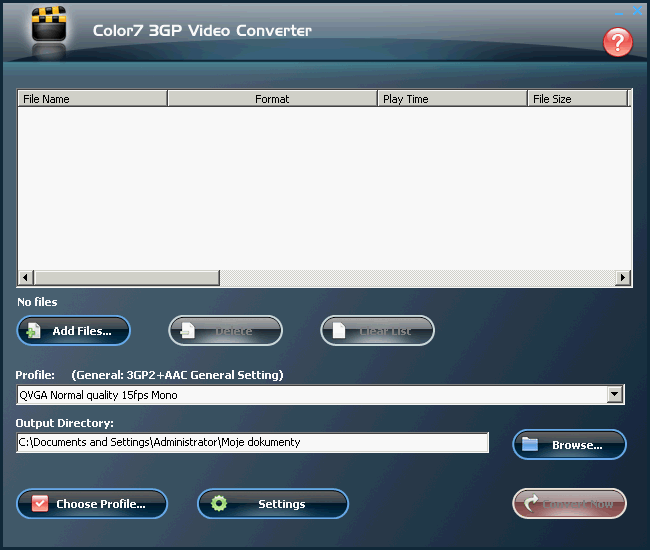This screenshot has width=650, height=550.
Task: Close the Color7 3GP Video Converter window
Action: (x=638, y=10)
